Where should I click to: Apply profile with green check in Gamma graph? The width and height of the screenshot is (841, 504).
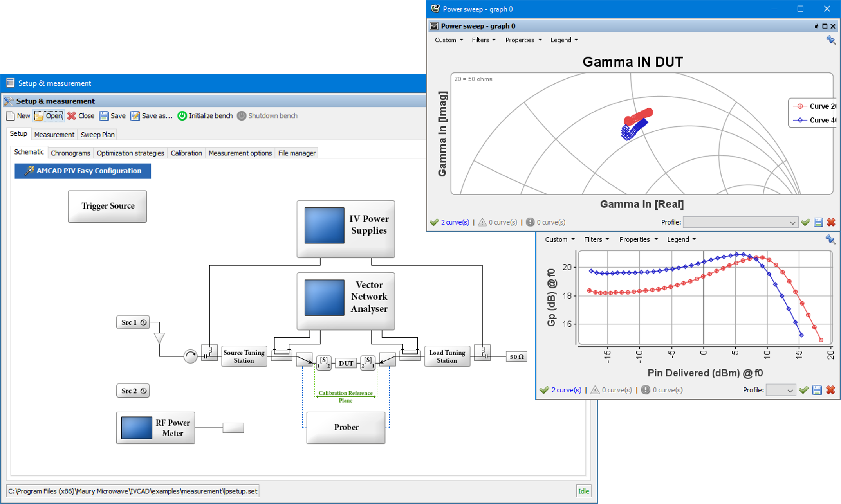click(x=805, y=222)
